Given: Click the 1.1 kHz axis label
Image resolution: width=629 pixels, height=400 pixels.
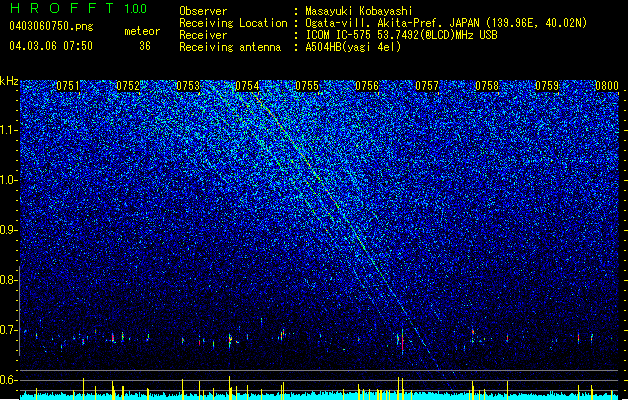Looking at the screenshot, I should click(9, 130).
